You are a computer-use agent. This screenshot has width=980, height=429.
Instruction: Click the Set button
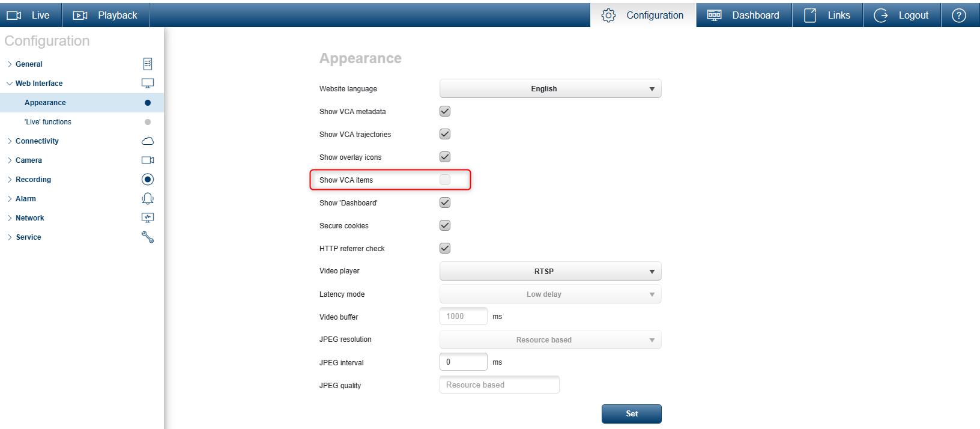631,414
